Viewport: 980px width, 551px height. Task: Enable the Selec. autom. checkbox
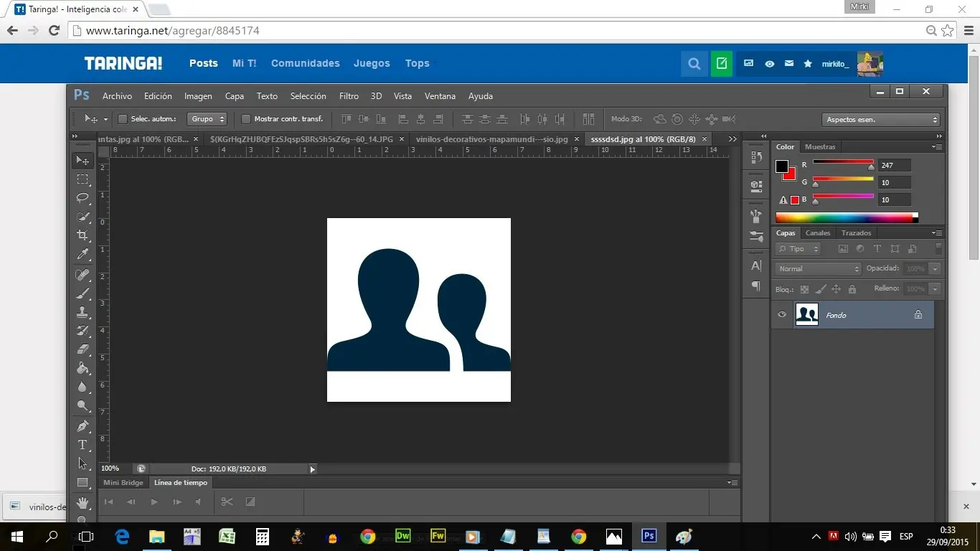click(122, 119)
